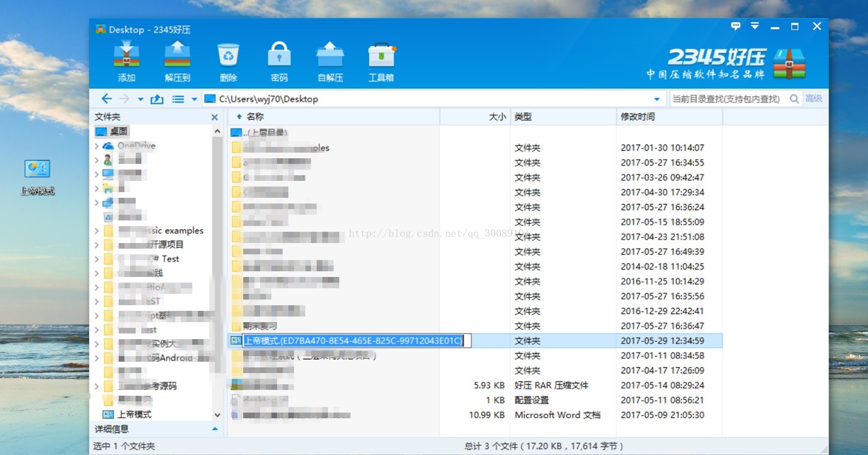The image size is (868, 455).
Task: Click the 文件夹 pane header label
Action: [107, 117]
